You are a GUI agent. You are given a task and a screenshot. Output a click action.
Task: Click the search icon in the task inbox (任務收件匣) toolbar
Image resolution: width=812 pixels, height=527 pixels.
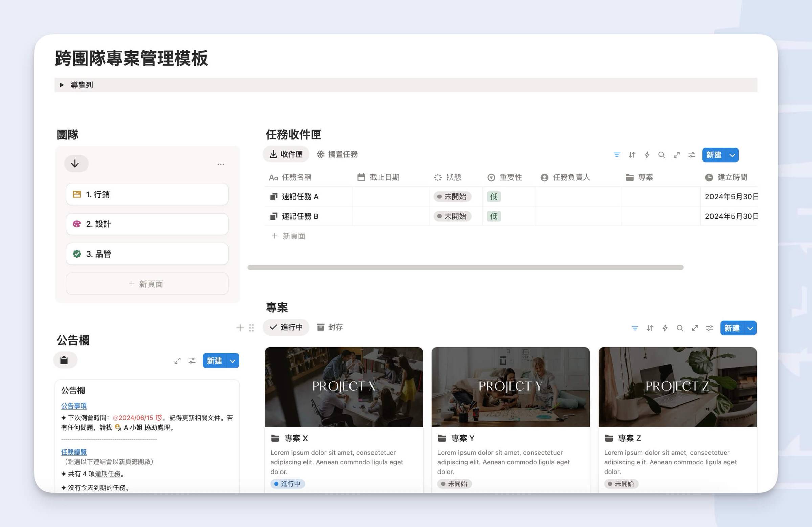tap(661, 155)
